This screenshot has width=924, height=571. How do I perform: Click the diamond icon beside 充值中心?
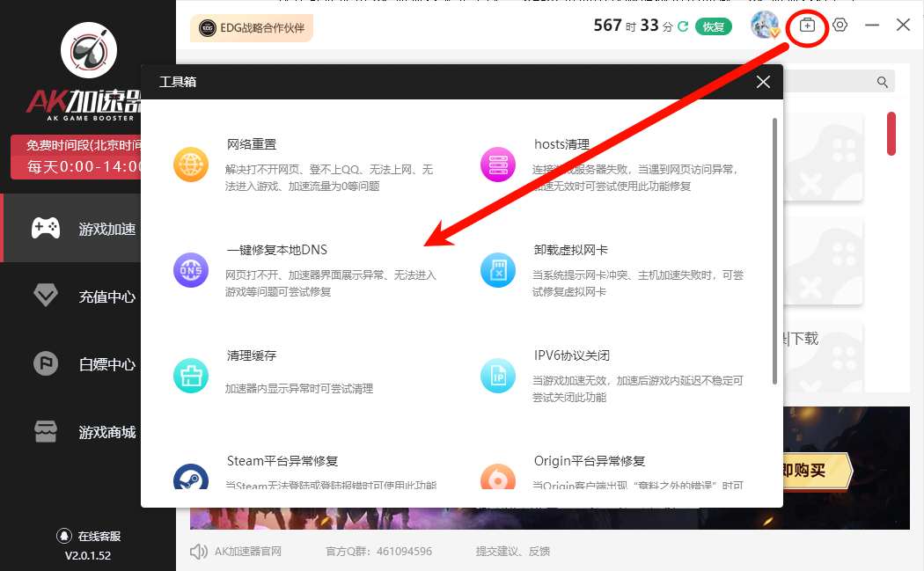click(46, 295)
